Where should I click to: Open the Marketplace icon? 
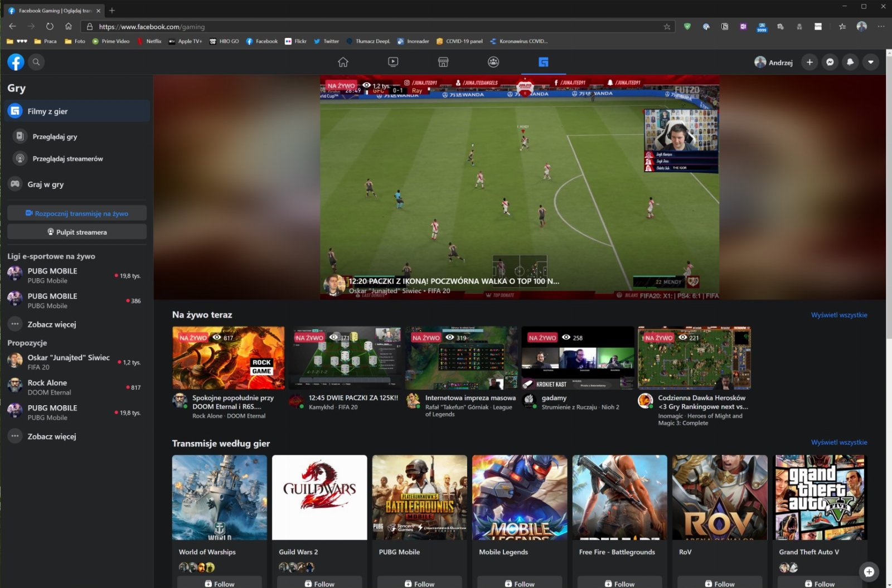(443, 62)
